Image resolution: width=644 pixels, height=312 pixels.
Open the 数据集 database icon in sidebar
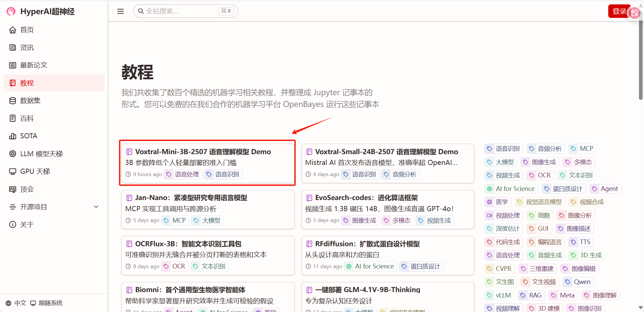coord(13,101)
